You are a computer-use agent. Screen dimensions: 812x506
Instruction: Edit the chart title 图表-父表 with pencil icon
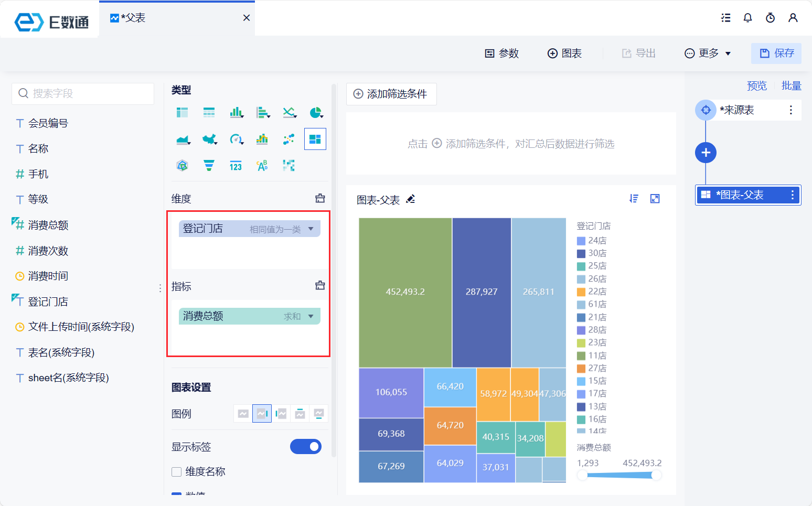[x=411, y=199]
